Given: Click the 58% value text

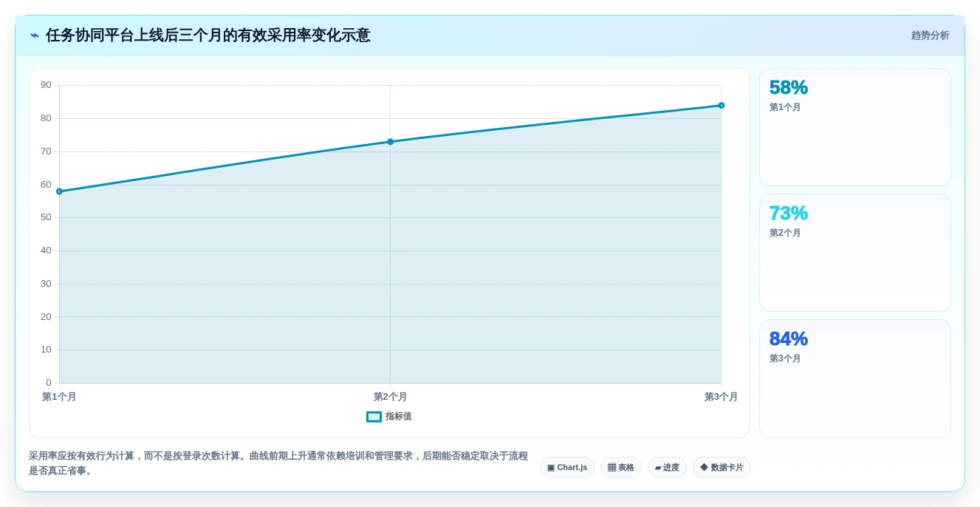Looking at the screenshot, I should click(x=789, y=88).
